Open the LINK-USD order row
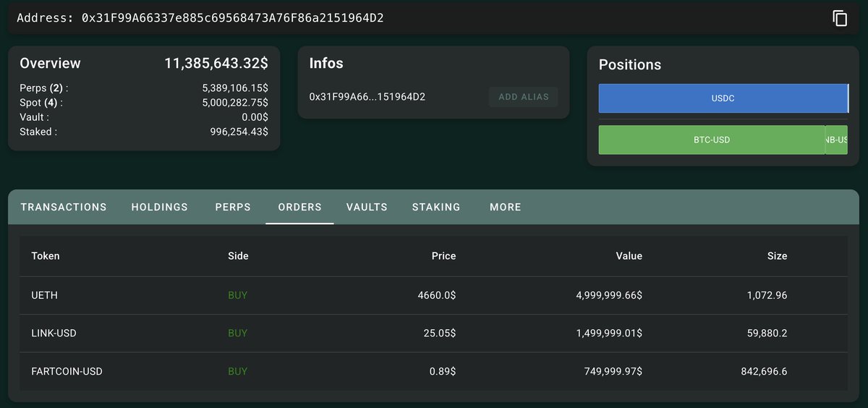The height and width of the screenshot is (408, 868). [x=433, y=333]
